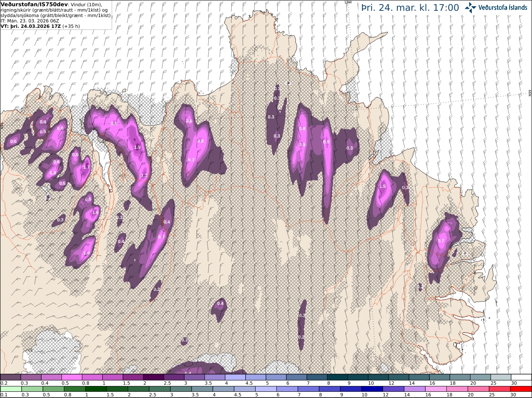Pick the palest green swatch labeled 0.1
The width and height of the screenshot is (532, 398).
(11, 388)
